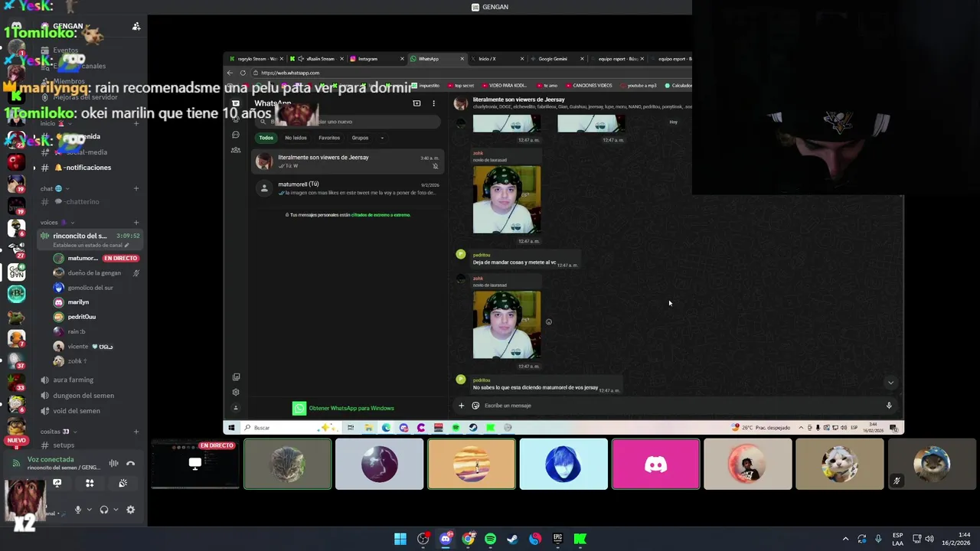Click the Discord taskbar icon
Screen dimensions: 980x551
coord(446,539)
